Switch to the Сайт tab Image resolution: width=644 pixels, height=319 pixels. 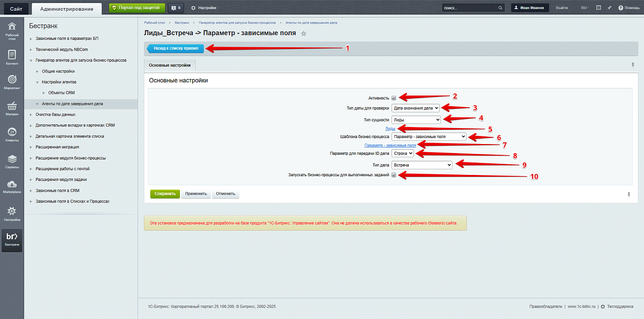pyautogui.click(x=16, y=8)
